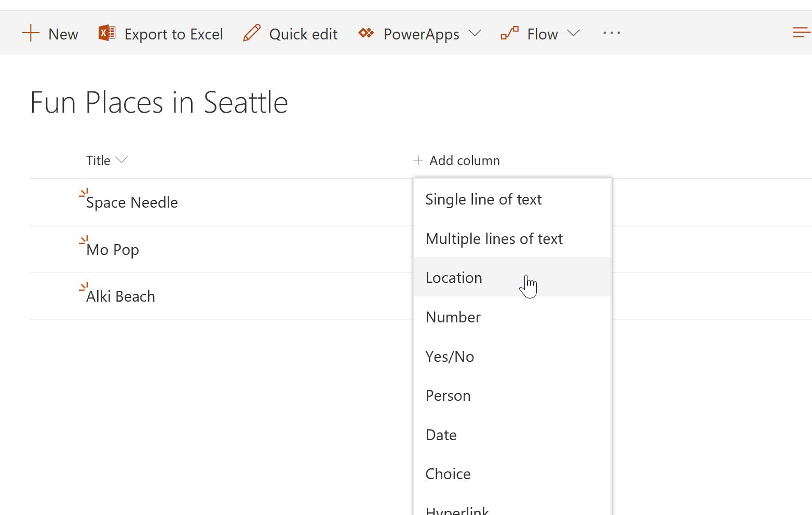Select the Alki Beach list item
The width and height of the screenshot is (812, 515).
click(120, 296)
